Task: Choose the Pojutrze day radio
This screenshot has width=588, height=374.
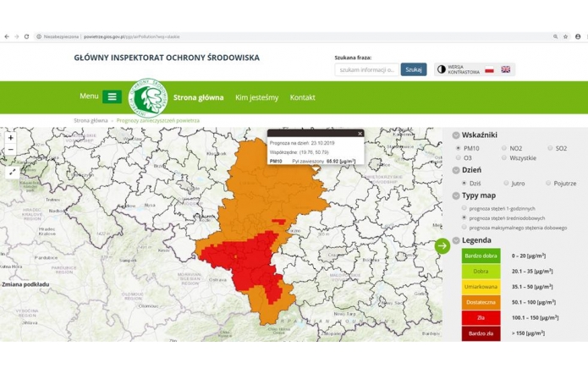Action: [548, 183]
